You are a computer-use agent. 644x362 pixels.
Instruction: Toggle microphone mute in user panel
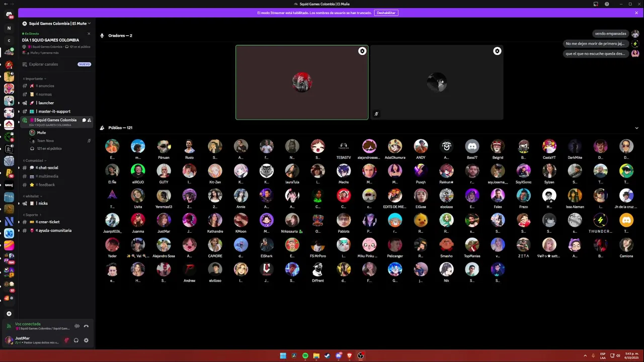coord(66,340)
